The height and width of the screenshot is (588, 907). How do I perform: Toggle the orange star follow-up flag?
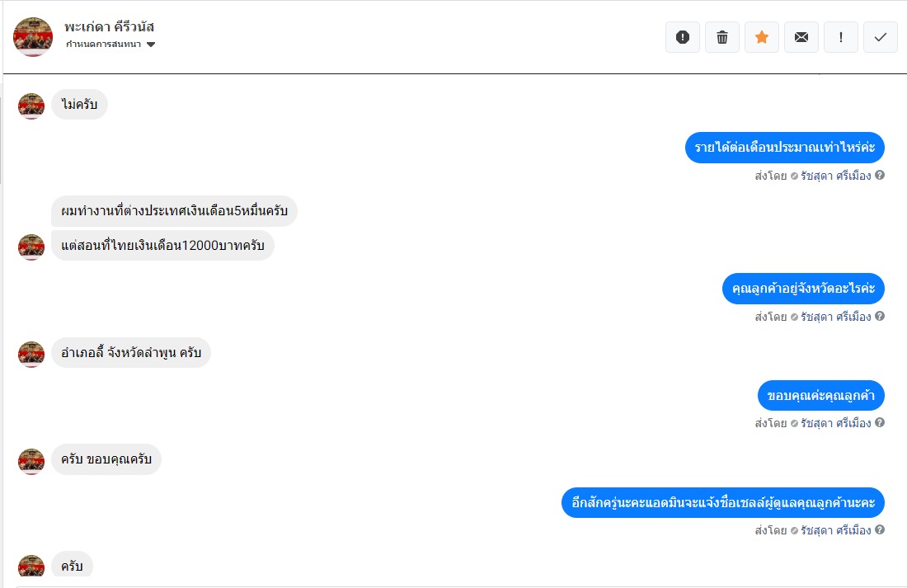[x=762, y=37]
